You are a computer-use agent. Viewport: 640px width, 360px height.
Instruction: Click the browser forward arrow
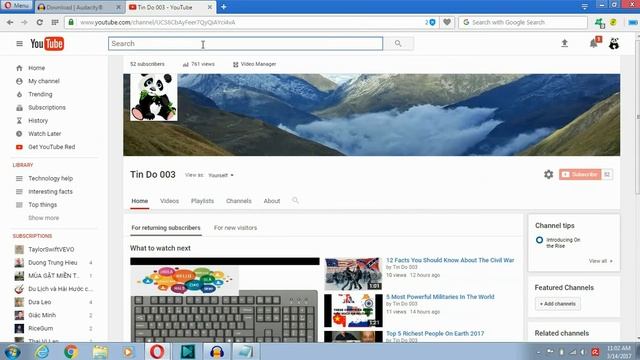(24, 22)
